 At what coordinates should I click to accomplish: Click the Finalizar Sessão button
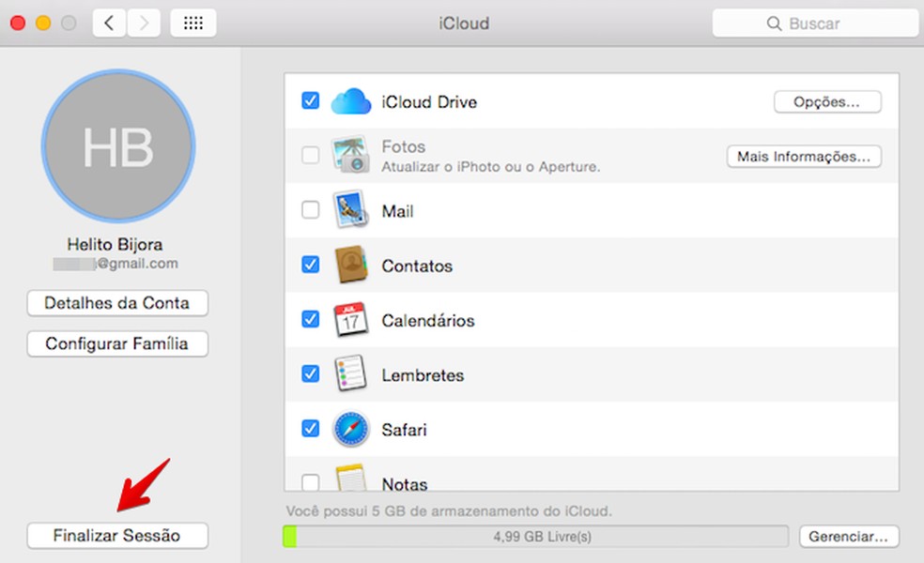(x=116, y=536)
